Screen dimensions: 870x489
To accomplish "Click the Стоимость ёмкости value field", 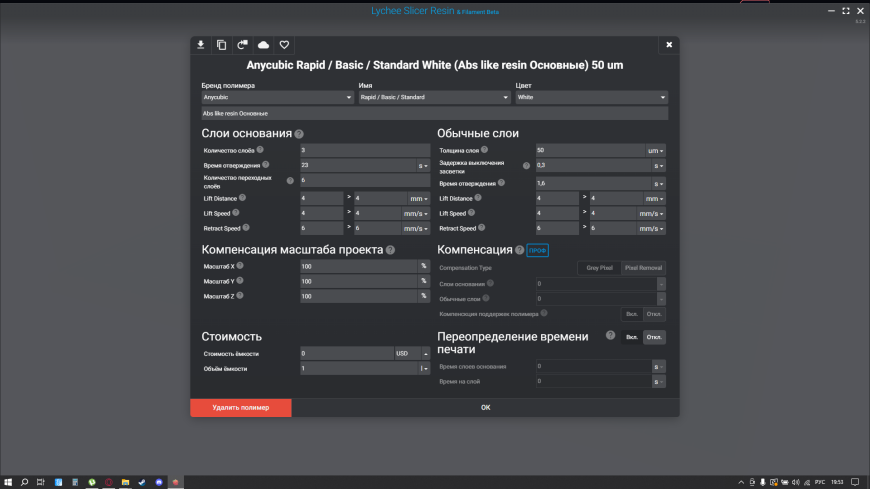I will coord(347,354).
